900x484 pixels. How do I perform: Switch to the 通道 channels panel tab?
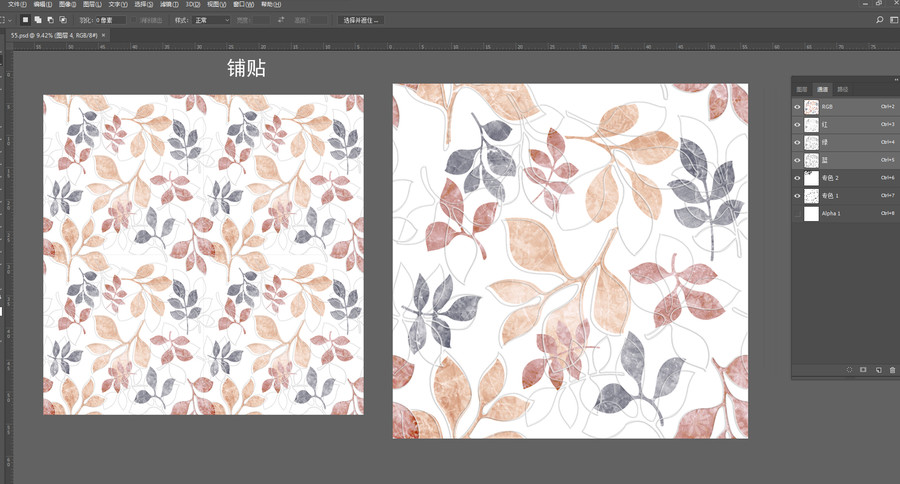tap(823, 89)
